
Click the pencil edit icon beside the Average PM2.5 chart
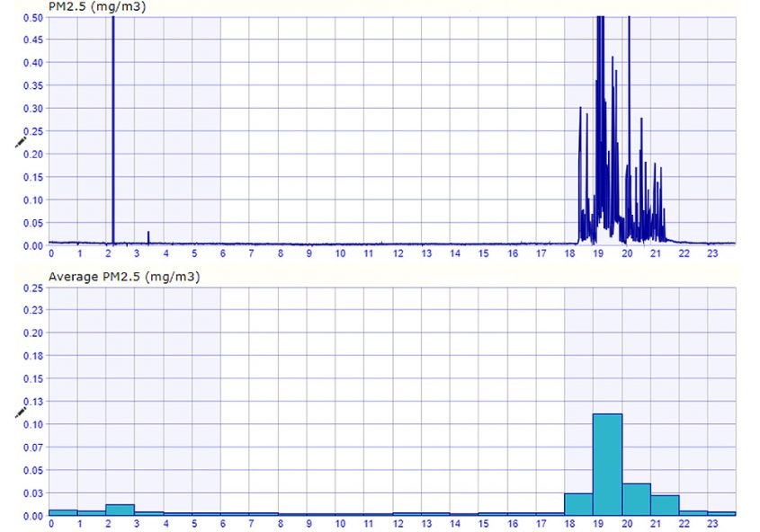(21, 412)
